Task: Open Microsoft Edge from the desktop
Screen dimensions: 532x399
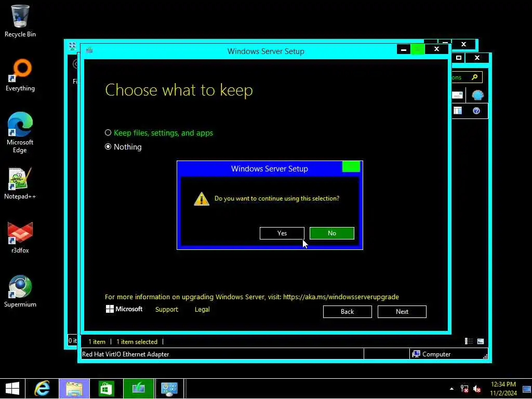Action: click(x=20, y=132)
